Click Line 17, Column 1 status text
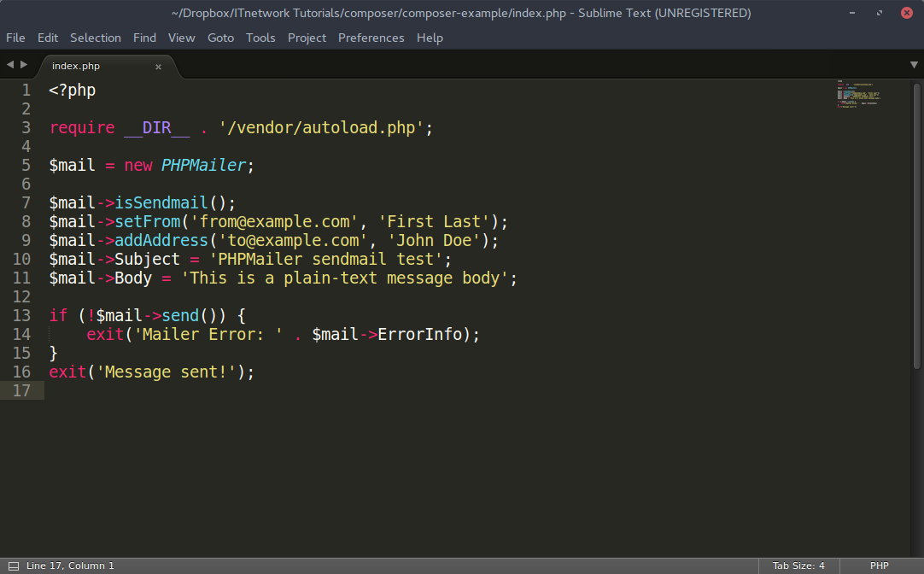Screen dimensions: 924x574 (x=70, y=565)
